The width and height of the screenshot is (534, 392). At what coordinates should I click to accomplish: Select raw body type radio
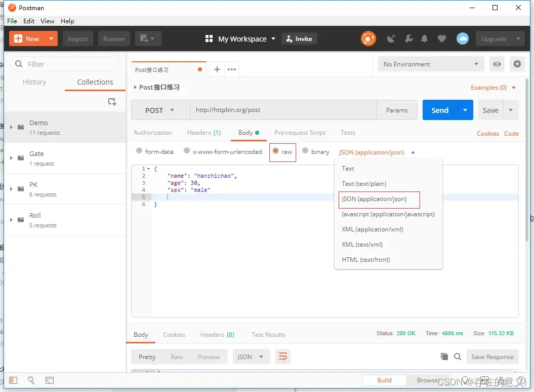coord(275,151)
